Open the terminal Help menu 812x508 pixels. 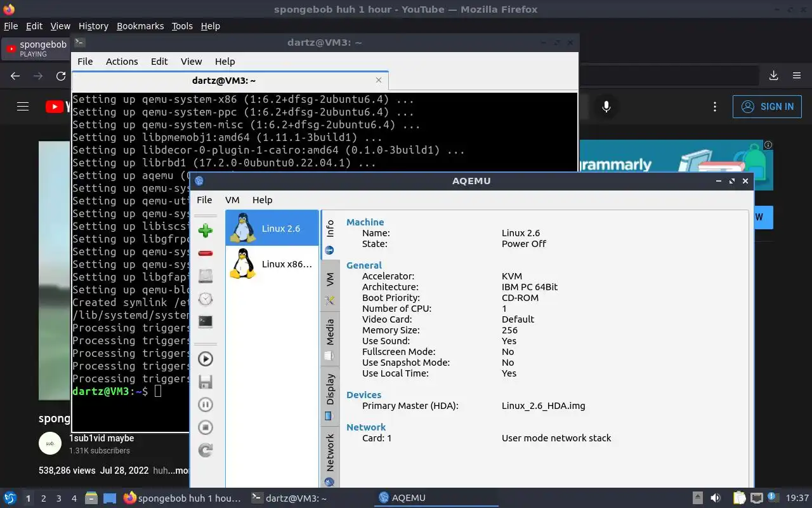click(x=225, y=62)
